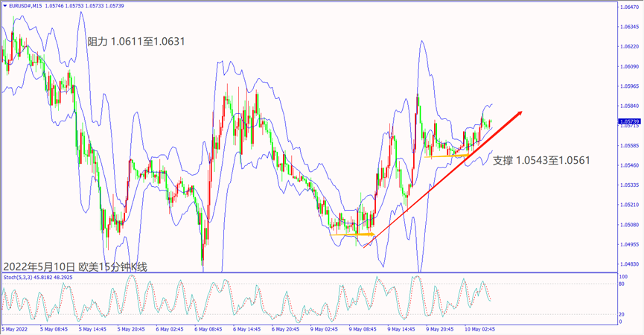The image size is (644, 335).
Task: Select the resistance label 阻力 1.0611至1.0631
Action: (x=136, y=42)
